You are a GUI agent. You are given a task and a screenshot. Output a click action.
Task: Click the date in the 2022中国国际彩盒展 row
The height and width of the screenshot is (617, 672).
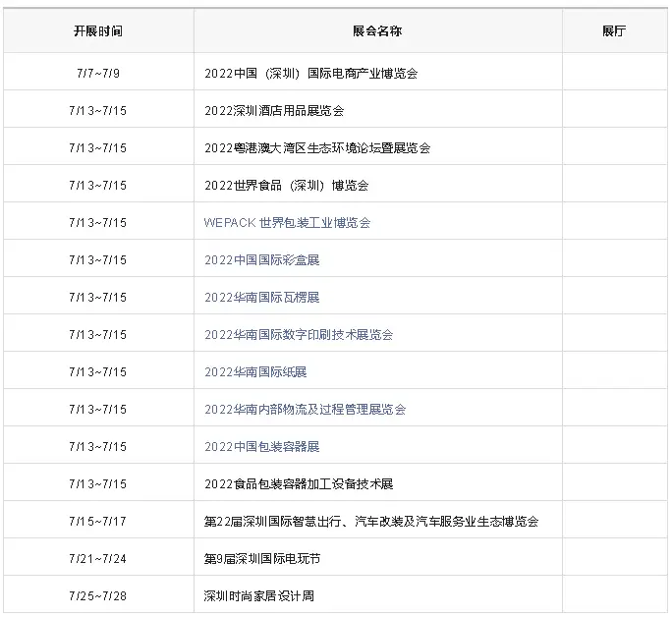click(97, 260)
